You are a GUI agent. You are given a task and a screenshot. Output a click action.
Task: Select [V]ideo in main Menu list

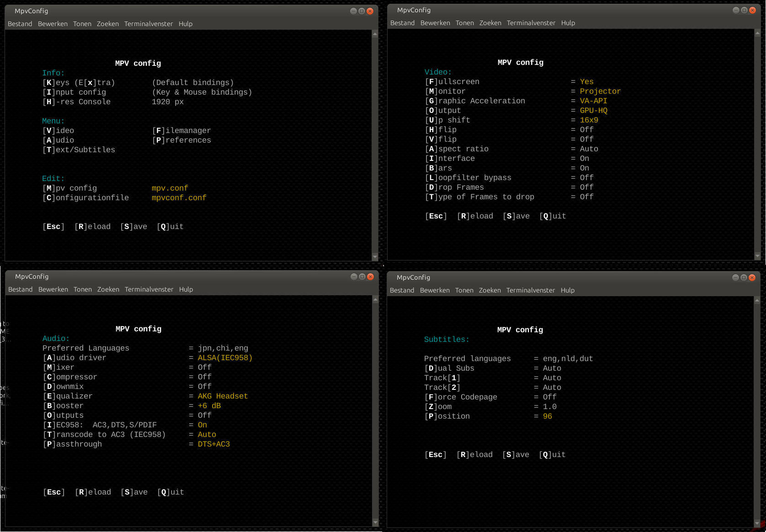tap(58, 131)
